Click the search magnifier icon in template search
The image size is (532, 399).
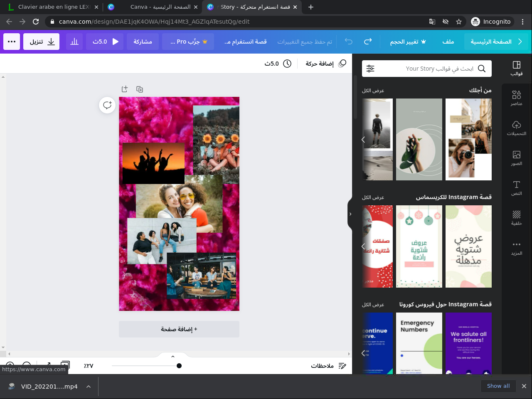[482, 69]
